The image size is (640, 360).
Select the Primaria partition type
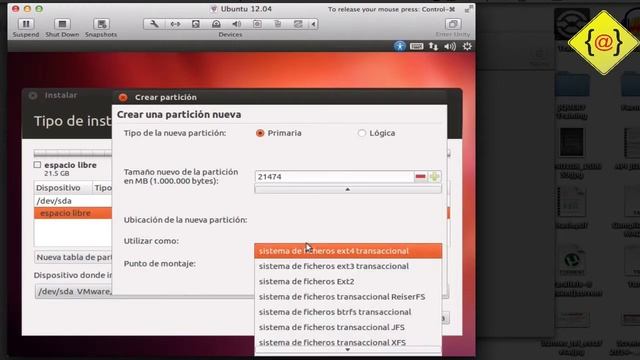coord(260,133)
